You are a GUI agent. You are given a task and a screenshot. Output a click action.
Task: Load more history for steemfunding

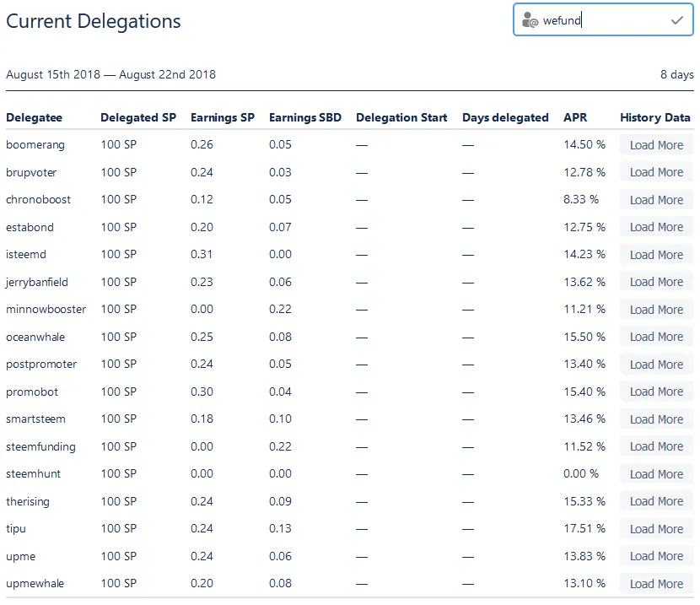point(656,447)
